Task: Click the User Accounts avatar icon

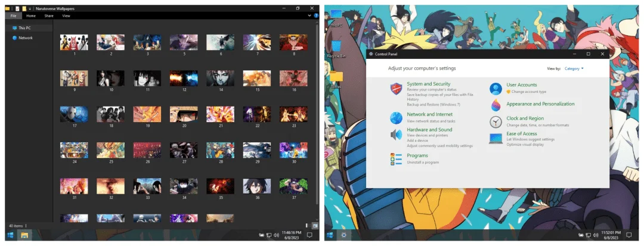Action: click(x=496, y=89)
